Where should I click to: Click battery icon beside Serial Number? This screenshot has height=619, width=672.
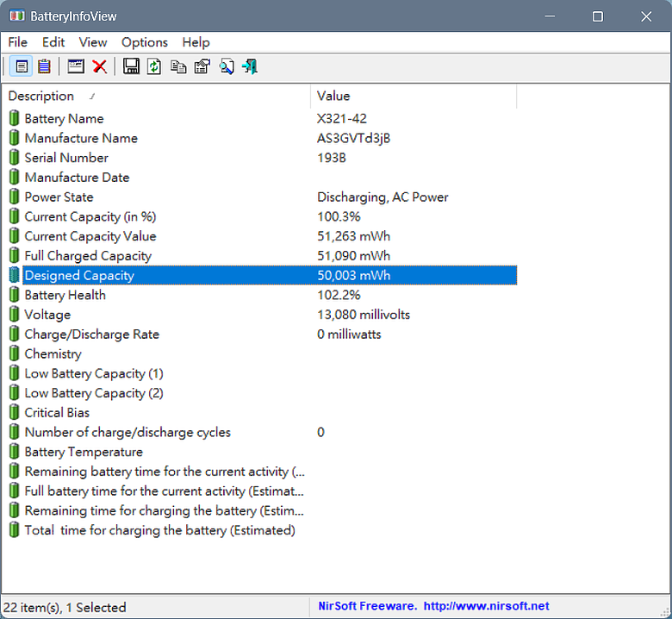tap(14, 158)
